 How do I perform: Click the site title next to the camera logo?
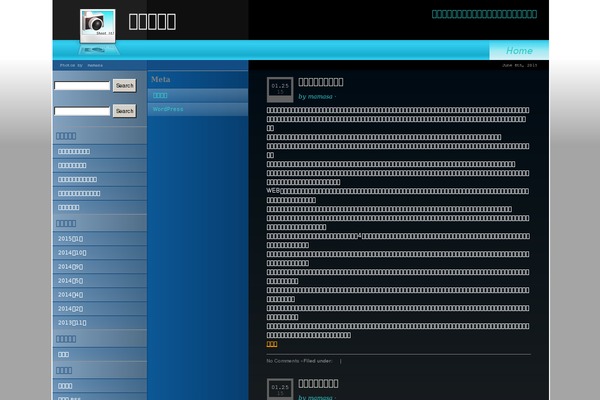coord(152,21)
